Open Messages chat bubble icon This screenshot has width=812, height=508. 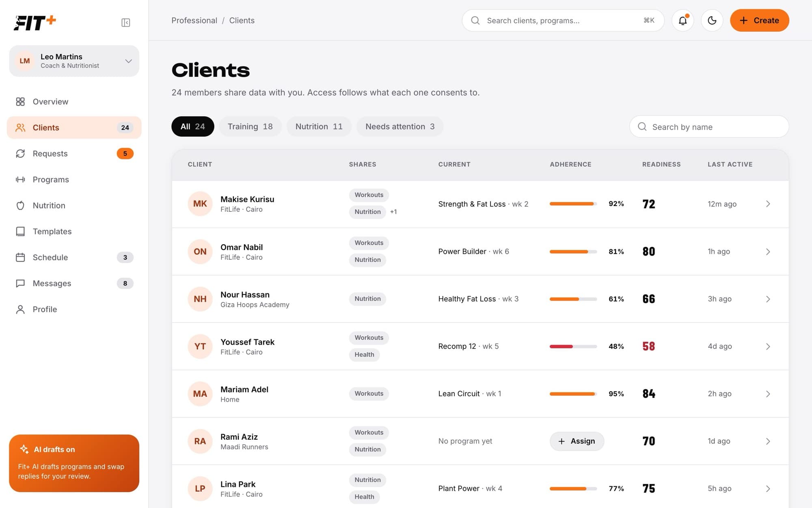click(20, 283)
